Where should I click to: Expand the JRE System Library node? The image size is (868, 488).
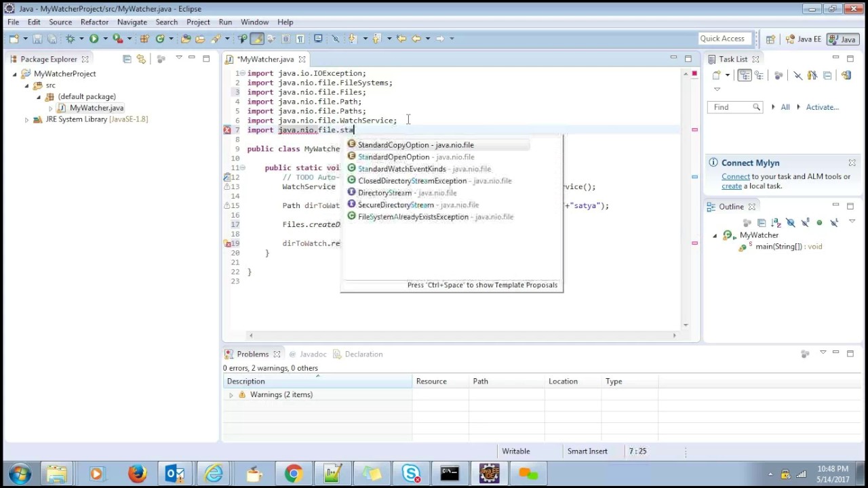(x=26, y=120)
